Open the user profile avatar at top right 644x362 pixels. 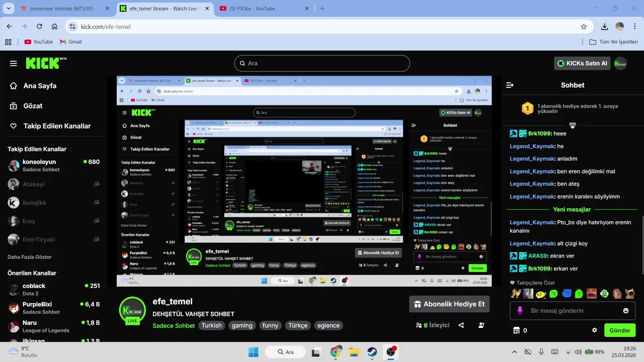point(620,63)
